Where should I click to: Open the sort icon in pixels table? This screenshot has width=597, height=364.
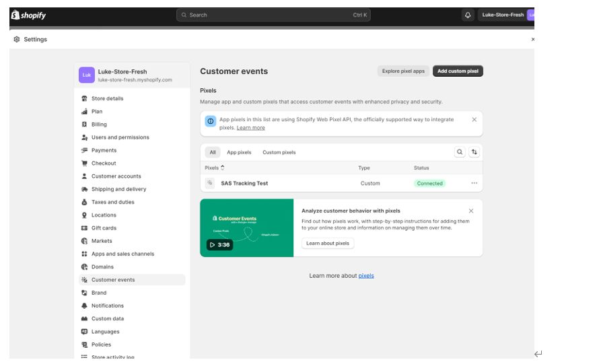pos(474,152)
